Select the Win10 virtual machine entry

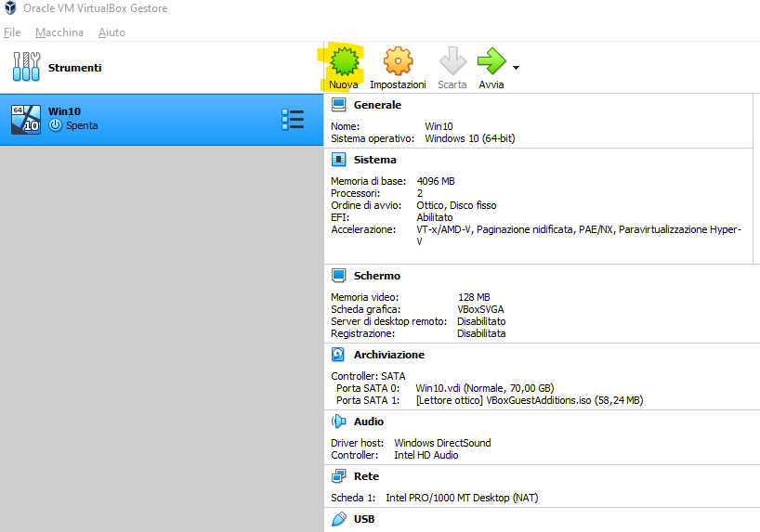click(x=162, y=120)
